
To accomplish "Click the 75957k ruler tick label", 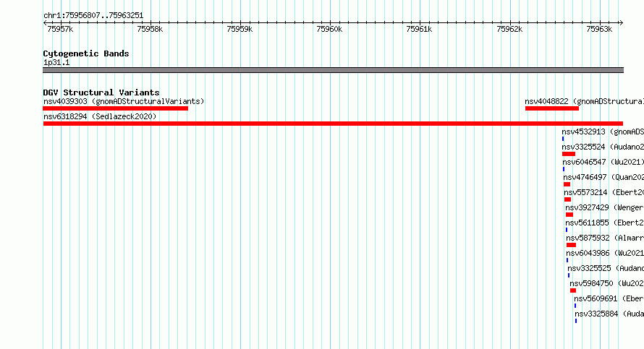I will [x=60, y=29].
